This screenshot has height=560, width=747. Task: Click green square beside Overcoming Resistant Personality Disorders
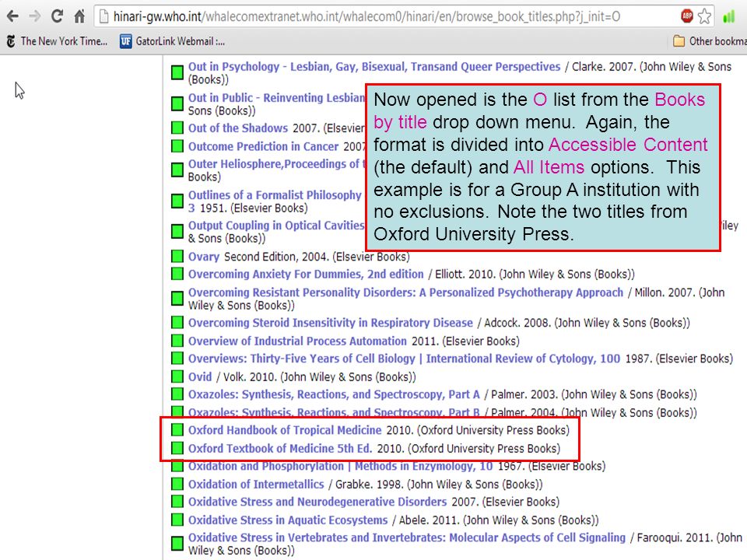click(177, 298)
